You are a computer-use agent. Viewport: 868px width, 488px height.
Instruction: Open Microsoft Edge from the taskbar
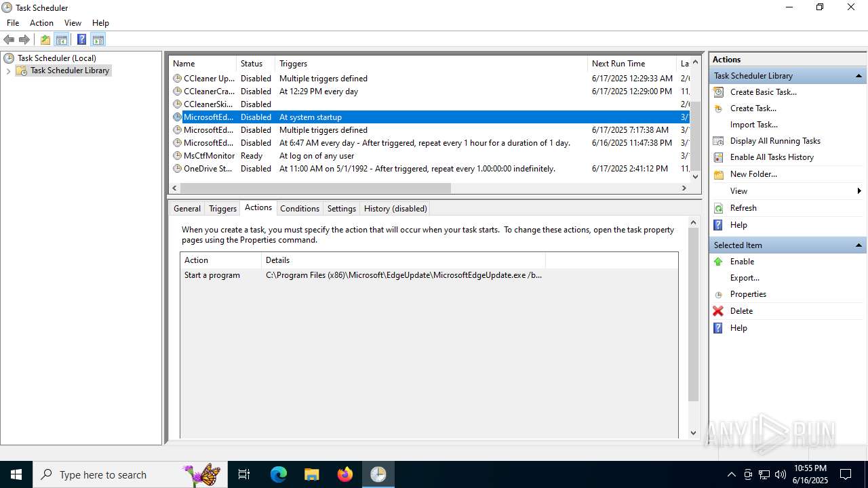tap(279, 474)
